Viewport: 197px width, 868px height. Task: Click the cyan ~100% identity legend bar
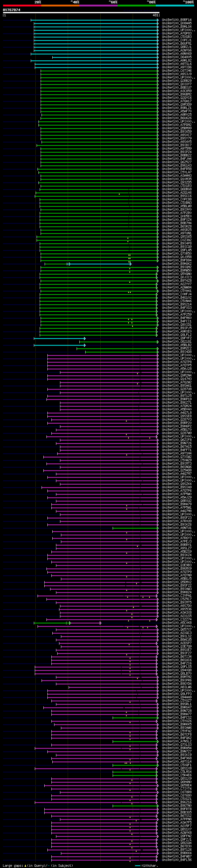(175, 6)
